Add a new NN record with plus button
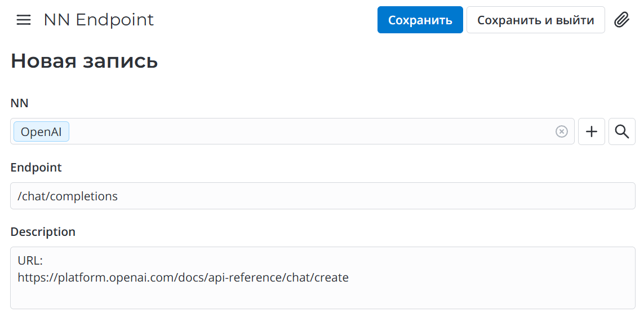 592,131
